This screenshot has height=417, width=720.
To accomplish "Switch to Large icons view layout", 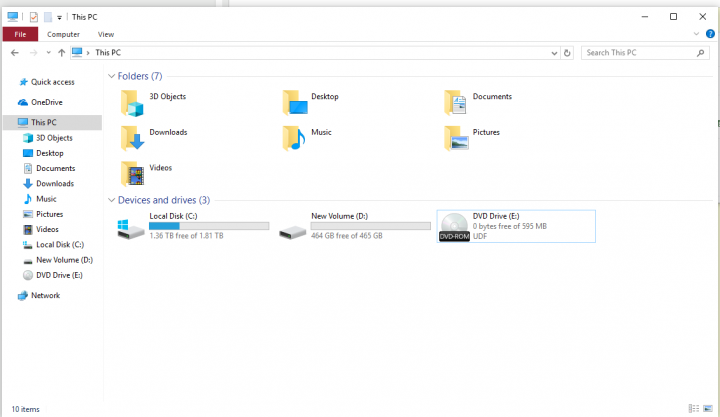I will 708,408.
